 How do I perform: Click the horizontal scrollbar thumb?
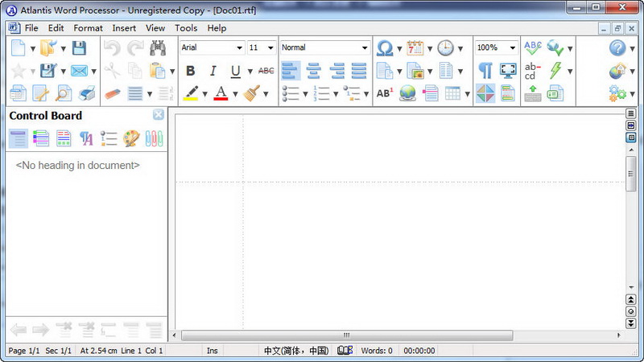tap(347, 335)
